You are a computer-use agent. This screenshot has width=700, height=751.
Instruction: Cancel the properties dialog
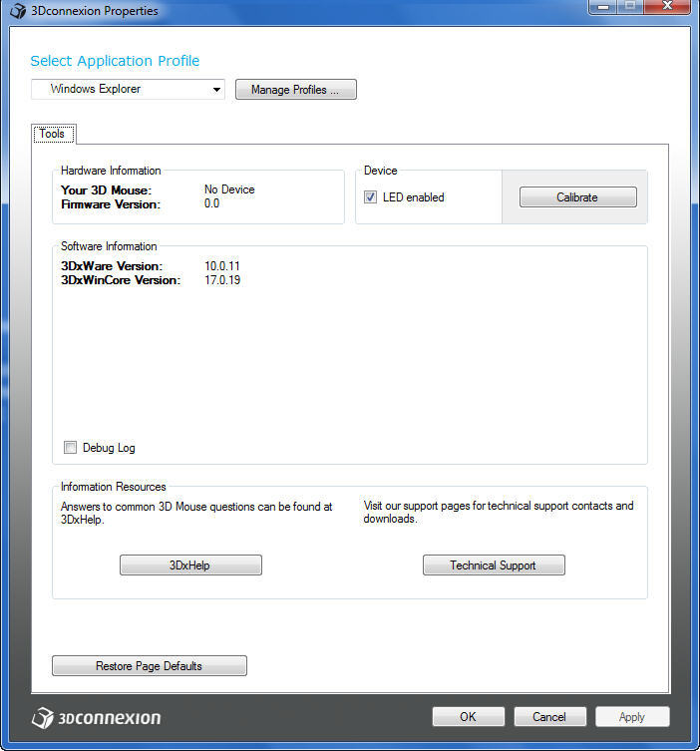coord(549,716)
